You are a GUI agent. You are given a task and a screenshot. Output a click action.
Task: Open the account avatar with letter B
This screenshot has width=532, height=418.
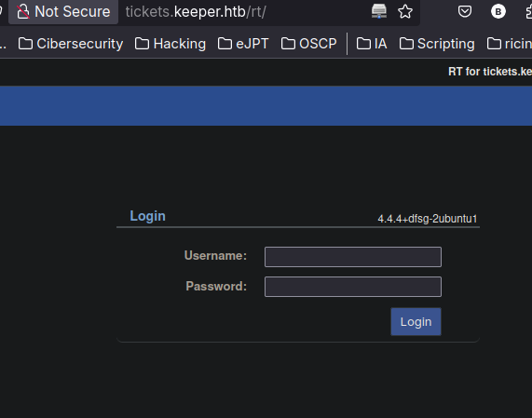pyautogui.click(x=498, y=12)
